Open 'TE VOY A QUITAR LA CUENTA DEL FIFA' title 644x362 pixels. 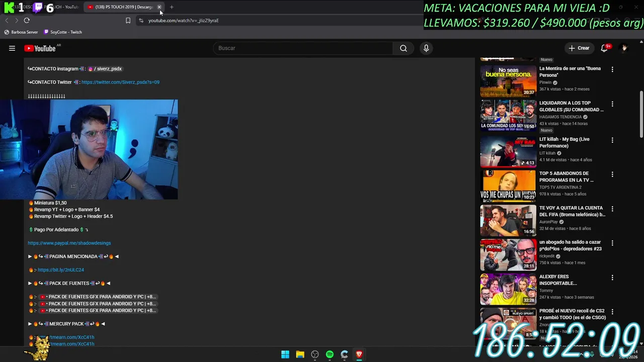(573, 211)
